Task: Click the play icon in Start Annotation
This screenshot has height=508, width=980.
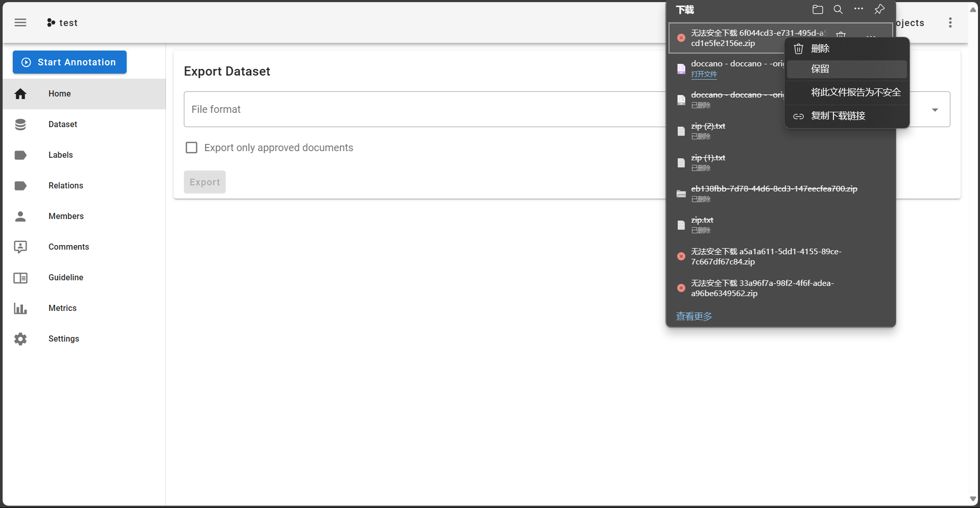Action: pyautogui.click(x=27, y=62)
